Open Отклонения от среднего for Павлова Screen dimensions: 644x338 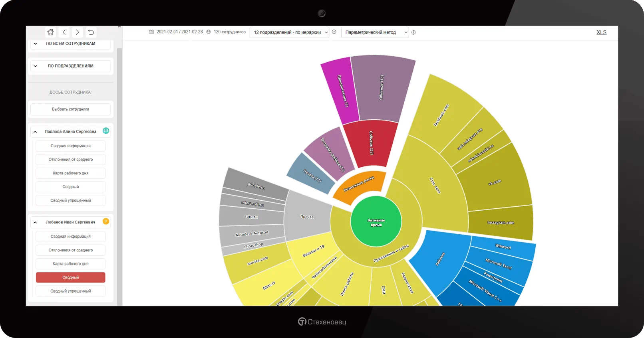pyautogui.click(x=71, y=160)
